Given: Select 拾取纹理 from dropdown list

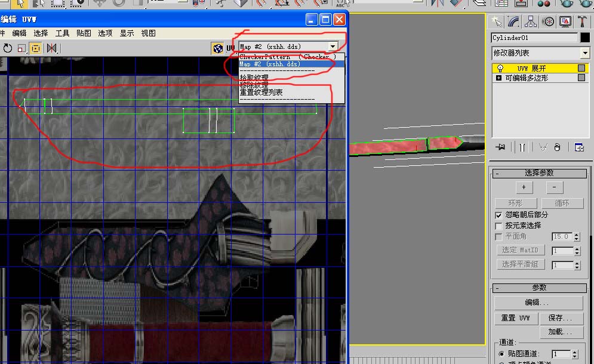Looking at the screenshot, I should click(254, 77).
